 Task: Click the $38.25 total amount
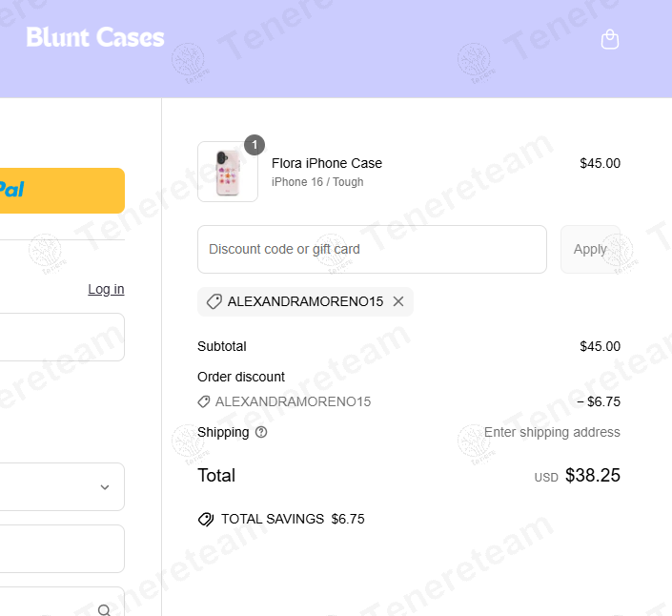point(592,475)
